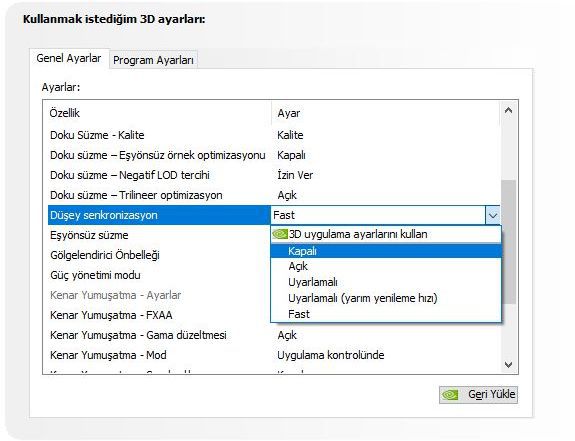The width and height of the screenshot is (575, 441).
Task: Open the Genel Ayarlar tab
Action: (x=69, y=58)
